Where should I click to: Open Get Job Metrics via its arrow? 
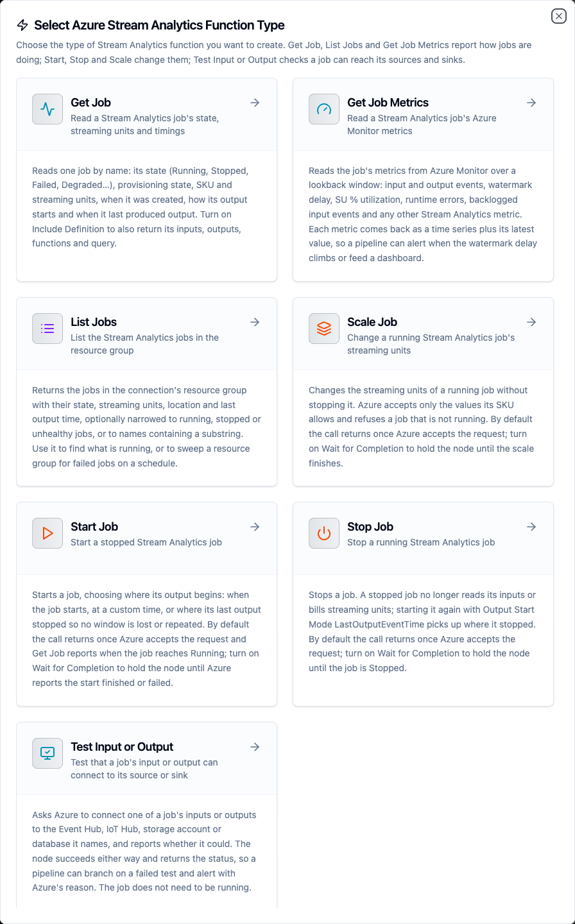(531, 103)
